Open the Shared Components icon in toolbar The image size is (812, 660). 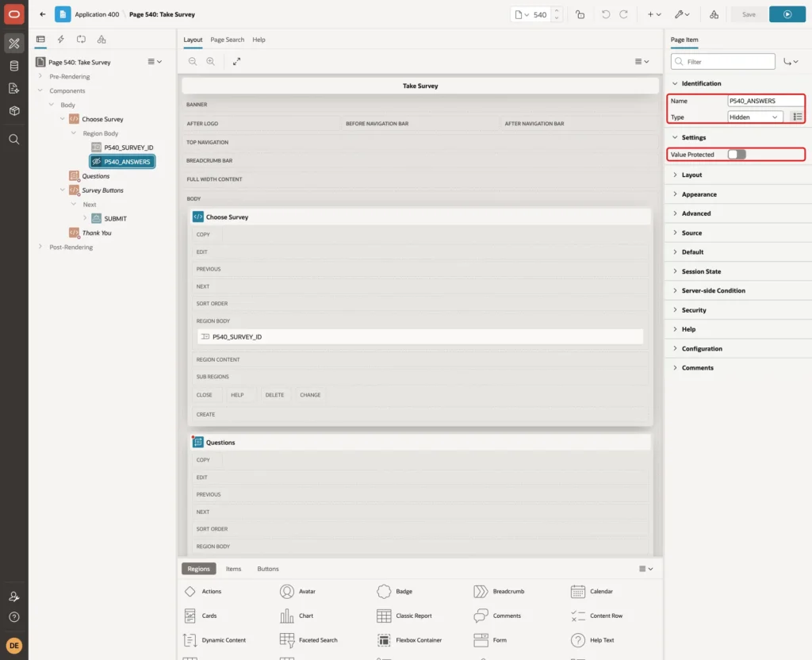coord(714,14)
